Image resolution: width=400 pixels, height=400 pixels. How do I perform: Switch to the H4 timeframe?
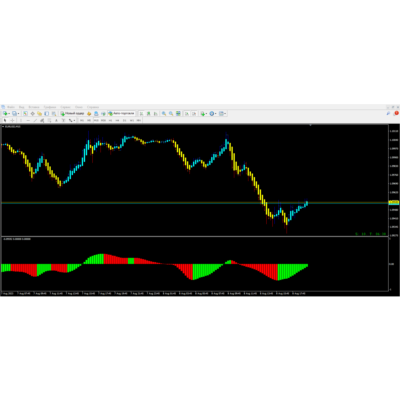coord(117,120)
